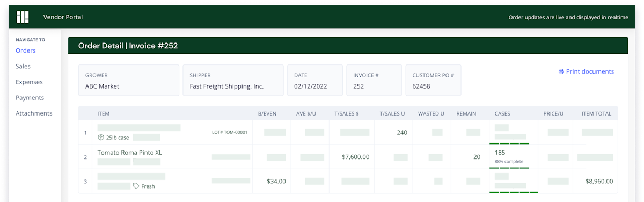
Task: Click the $8,960.00 item total
Action: (599, 181)
